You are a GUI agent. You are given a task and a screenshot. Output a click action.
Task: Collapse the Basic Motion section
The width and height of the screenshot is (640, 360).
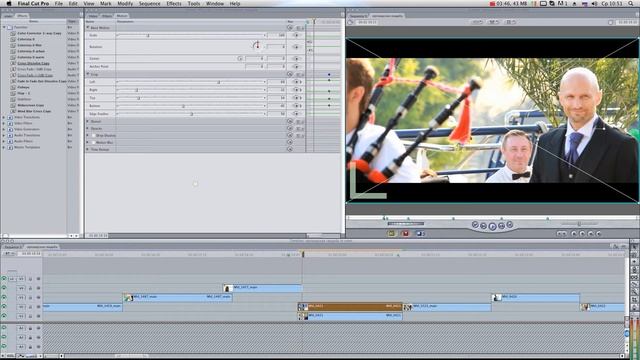click(x=88, y=28)
